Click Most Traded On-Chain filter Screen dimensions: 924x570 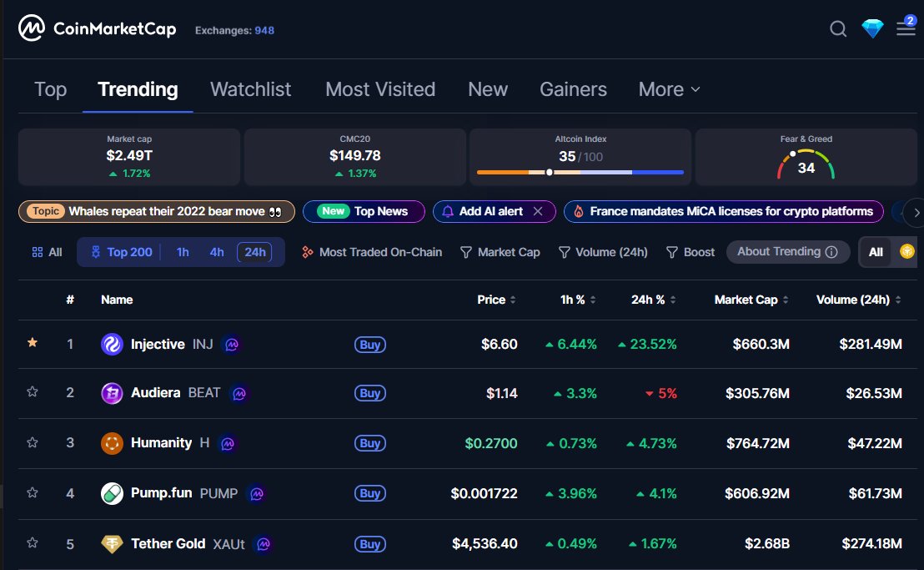point(372,252)
